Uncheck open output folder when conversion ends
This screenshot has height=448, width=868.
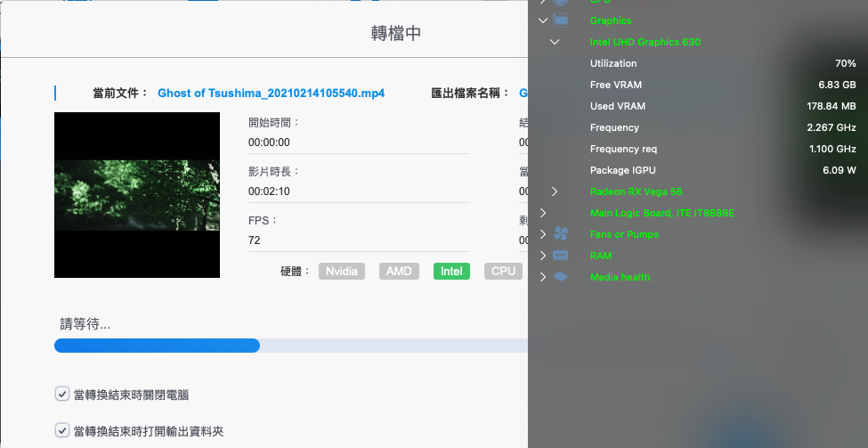tap(61, 430)
